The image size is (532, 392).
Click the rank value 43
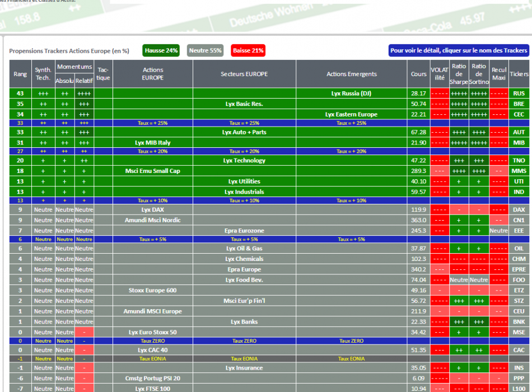(20, 94)
